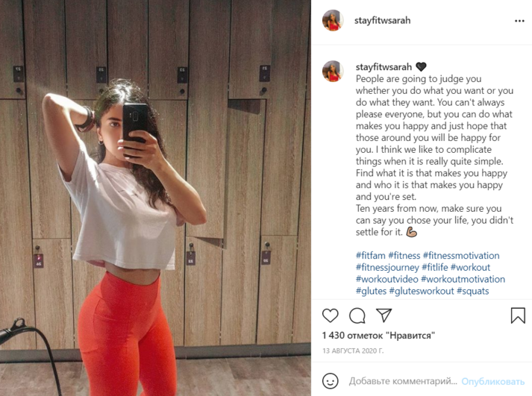
Task: Open comments via speech bubble icon
Action: (357, 315)
